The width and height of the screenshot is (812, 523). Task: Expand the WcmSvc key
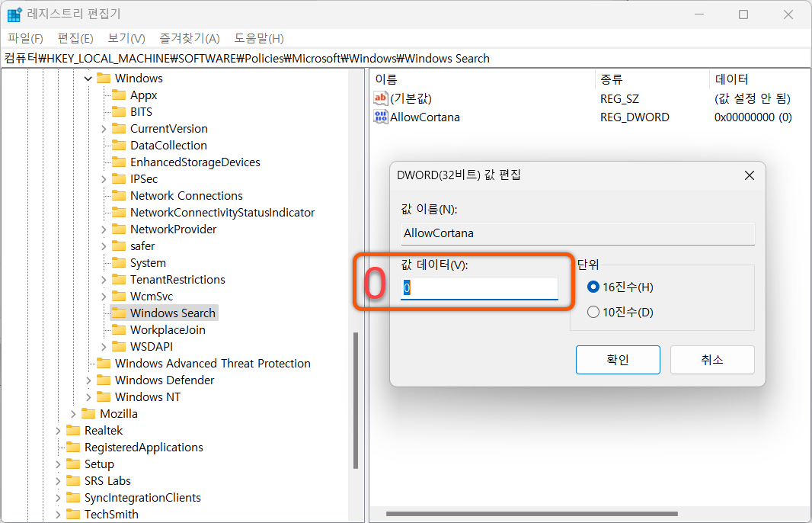104,297
